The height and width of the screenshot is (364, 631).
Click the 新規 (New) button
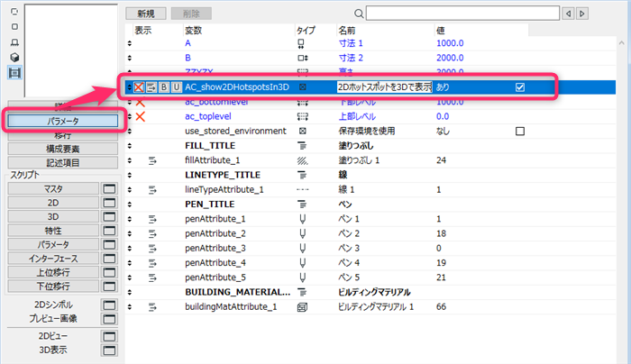(146, 14)
